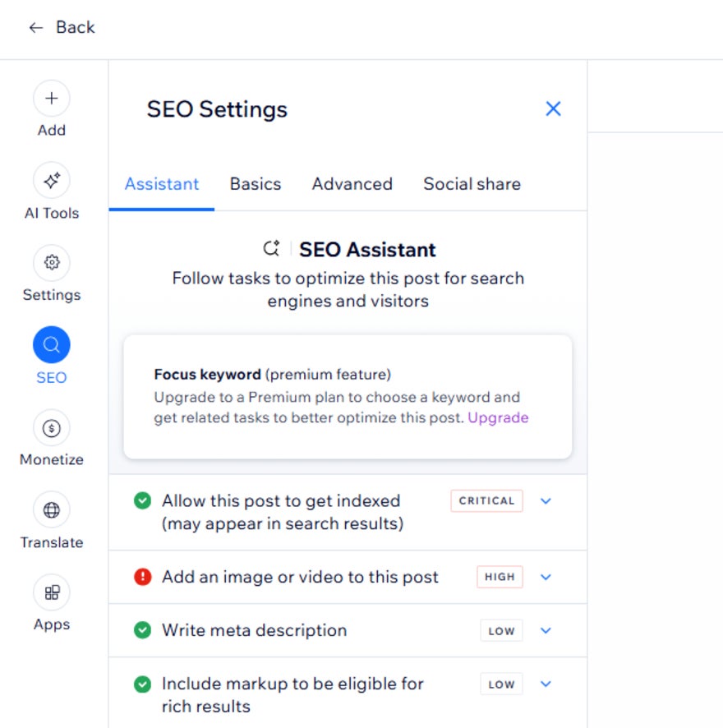This screenshot has height=728, width=723.
Task: Open the Add panel in the sidebar
Action: click(51, 98)
